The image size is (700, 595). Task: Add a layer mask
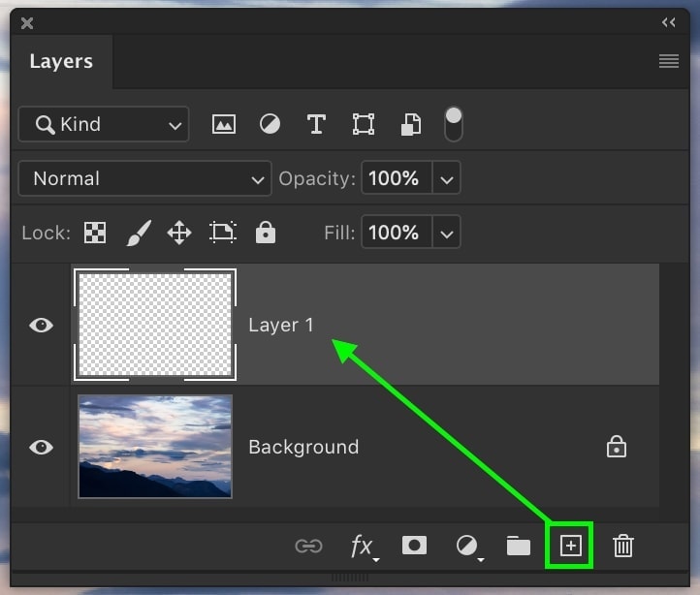[414, 546]
